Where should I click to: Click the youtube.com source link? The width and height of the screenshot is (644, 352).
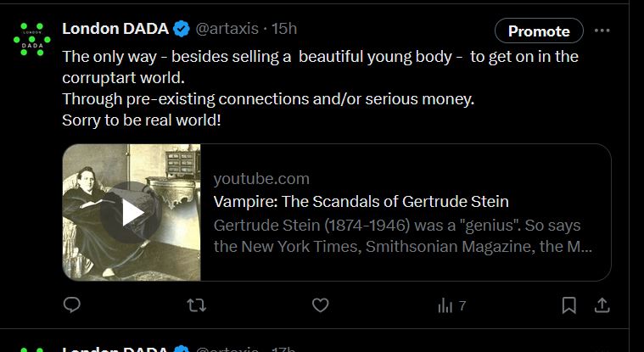pyautogui.click(x=261, y=179)
